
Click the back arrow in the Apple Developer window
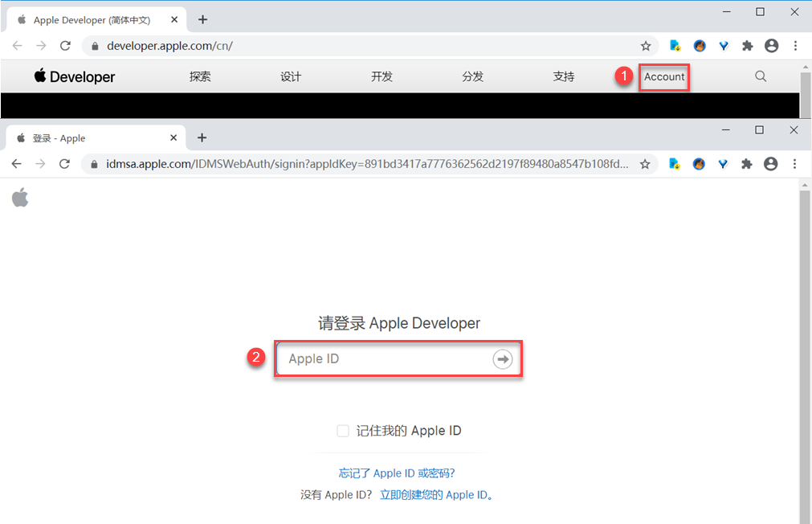[17, 46]
